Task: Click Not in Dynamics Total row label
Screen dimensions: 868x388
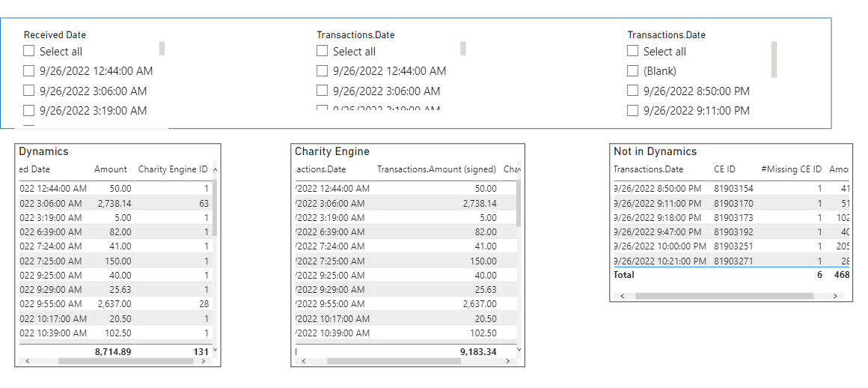Action: click(x=624, y=274)
